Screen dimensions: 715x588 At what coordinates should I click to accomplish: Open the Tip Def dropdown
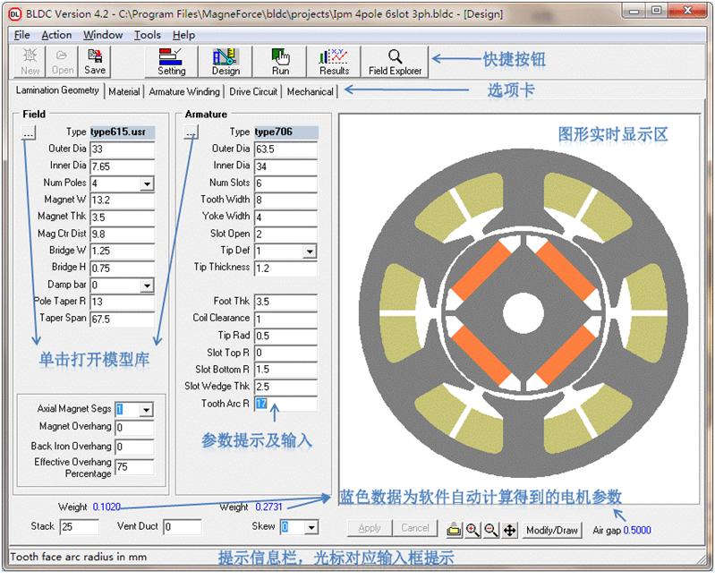coord(310,251)
